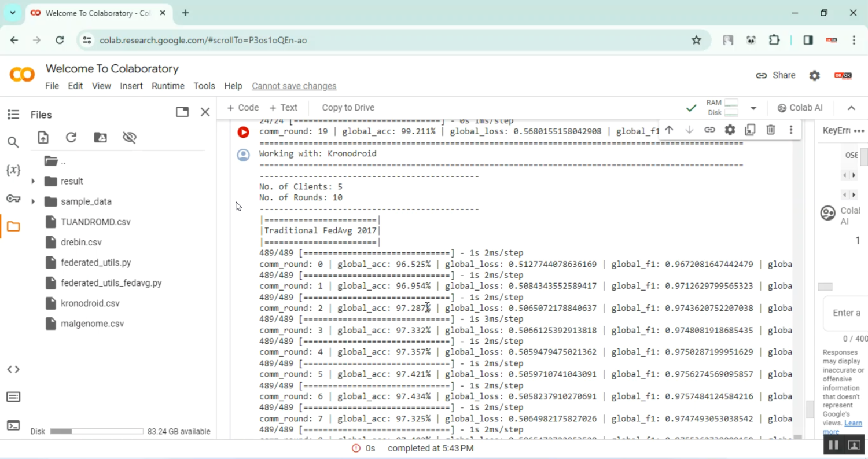Open the Tools menu

pyautogui.click(x=204, y=86)
